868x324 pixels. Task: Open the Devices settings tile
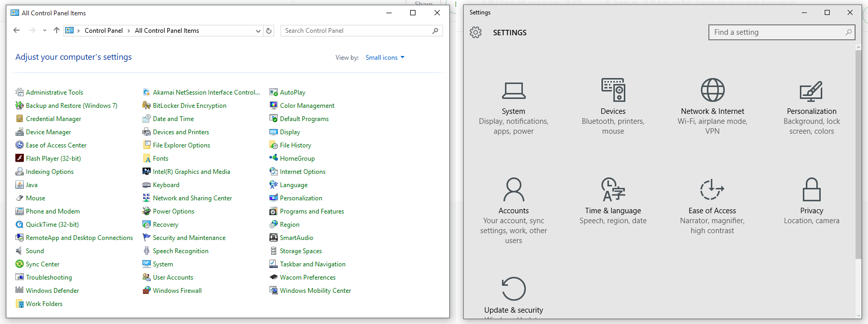[x=613, y=90]
